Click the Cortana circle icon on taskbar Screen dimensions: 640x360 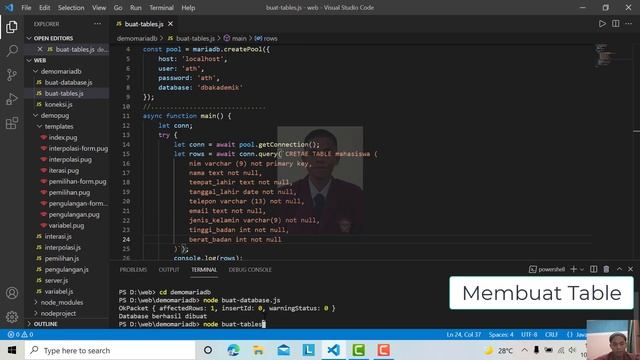point(208,350)
